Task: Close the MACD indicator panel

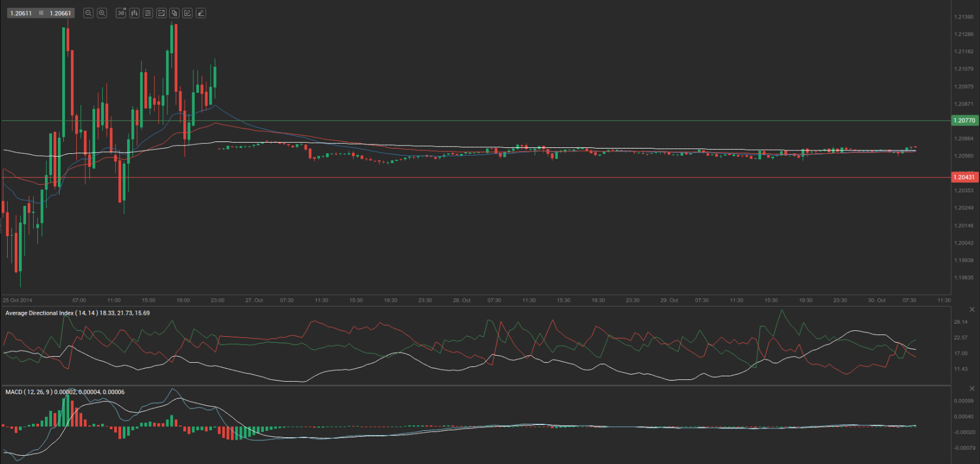Action: click(x=972, y=388)
